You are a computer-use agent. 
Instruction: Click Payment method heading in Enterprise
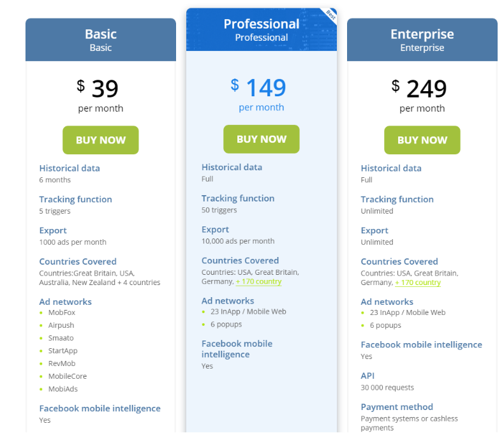click(x=397, y=407)
